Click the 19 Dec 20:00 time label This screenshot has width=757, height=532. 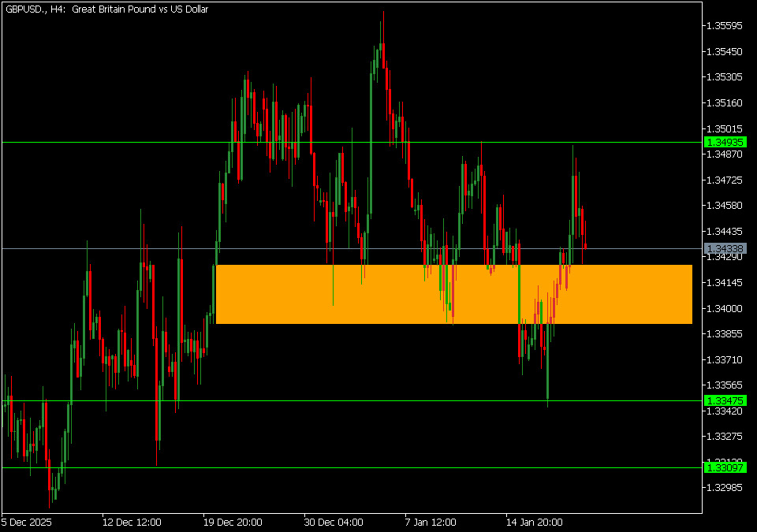pyautogui.click(x=233, y=522)
